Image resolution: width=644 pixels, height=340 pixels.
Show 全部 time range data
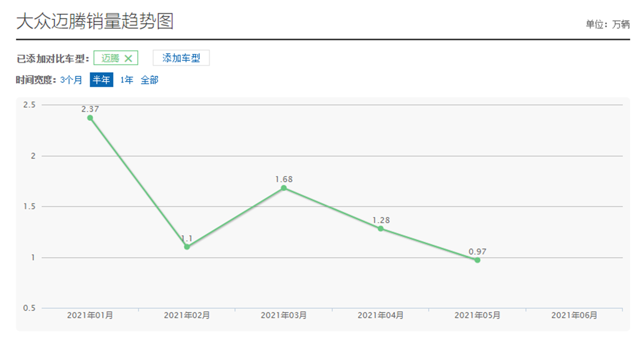149,80
